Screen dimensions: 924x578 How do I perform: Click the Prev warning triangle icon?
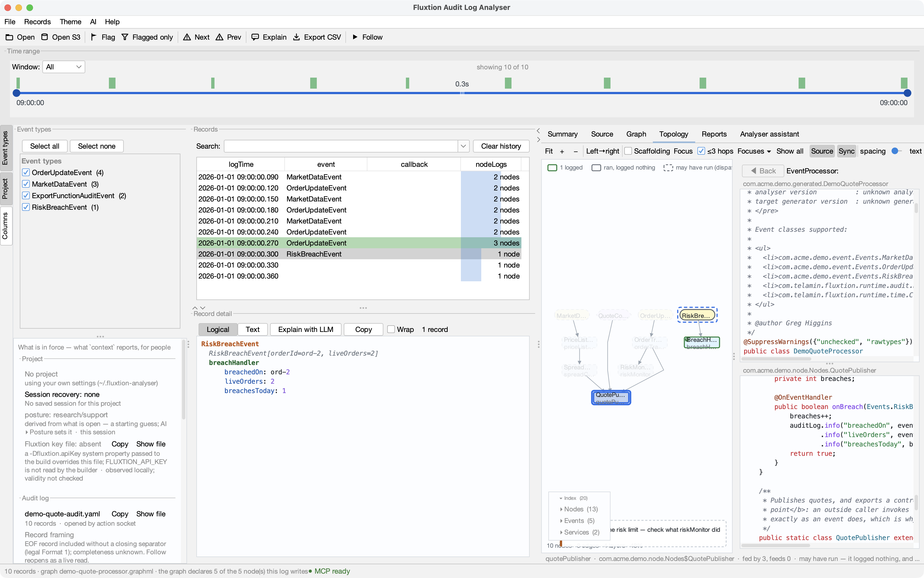pyautogui.click(x=219, y=37)
